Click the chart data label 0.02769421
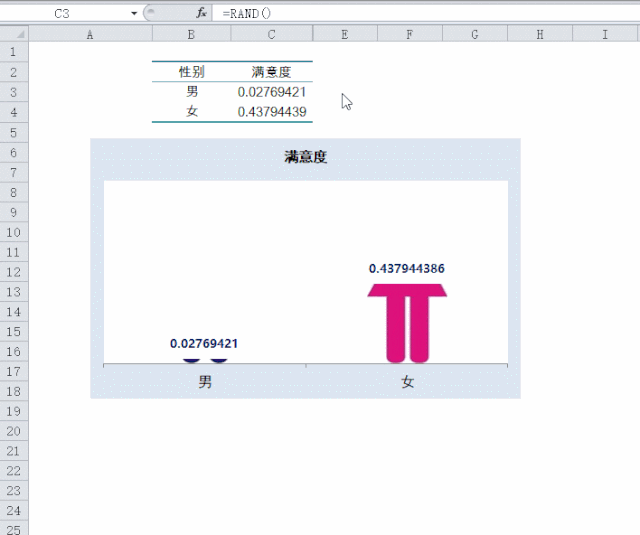The image size is (640, 535). [204, 344]
